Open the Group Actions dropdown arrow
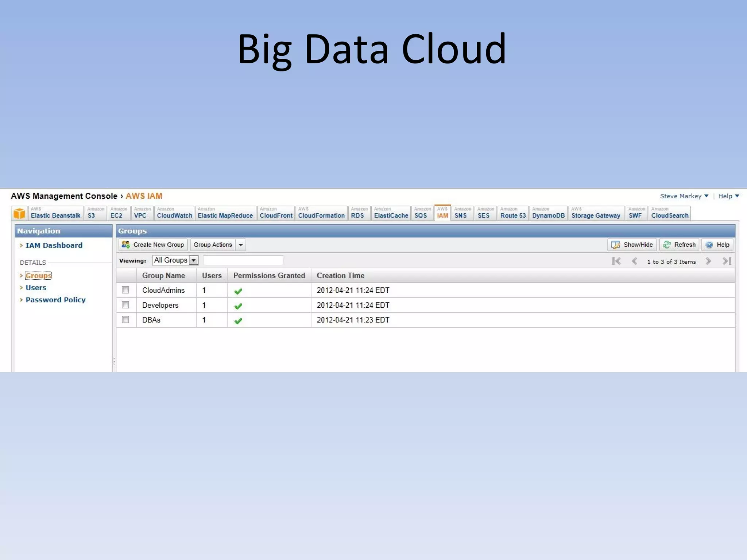 click(x=241, y=245)
